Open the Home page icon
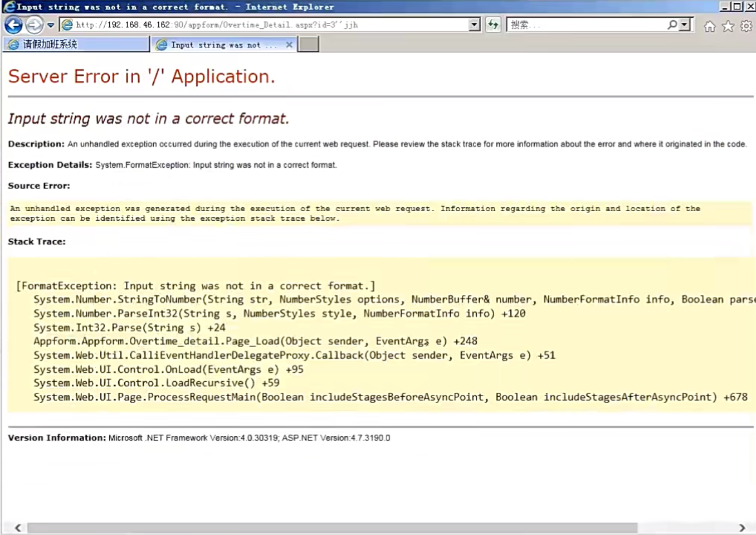 [x=709, y=26]
